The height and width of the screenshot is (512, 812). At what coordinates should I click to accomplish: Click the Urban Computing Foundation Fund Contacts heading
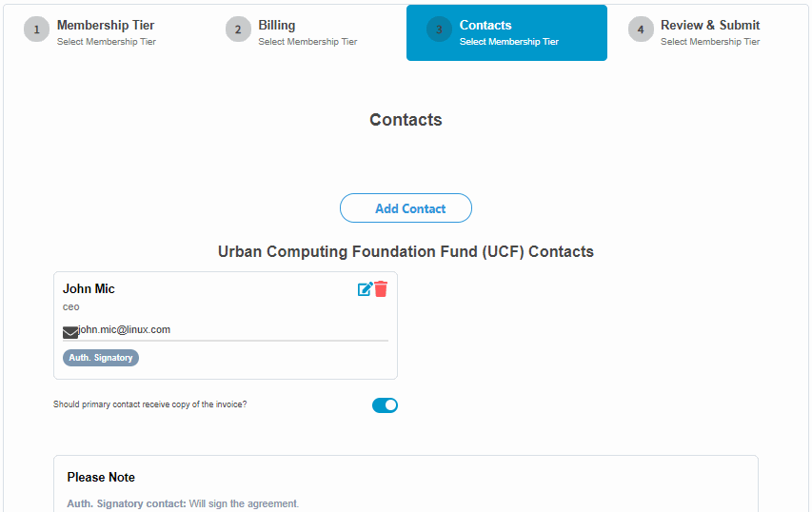[406, 252]
